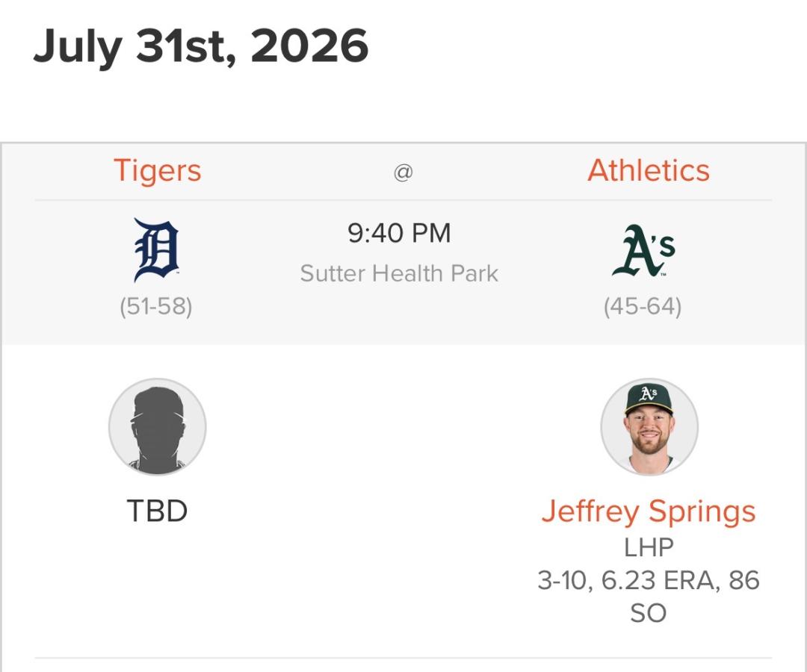The height and width of the screenshot is (672, 807).
Task: Click the @ symbol between team names
Action: tap(403, 172)
